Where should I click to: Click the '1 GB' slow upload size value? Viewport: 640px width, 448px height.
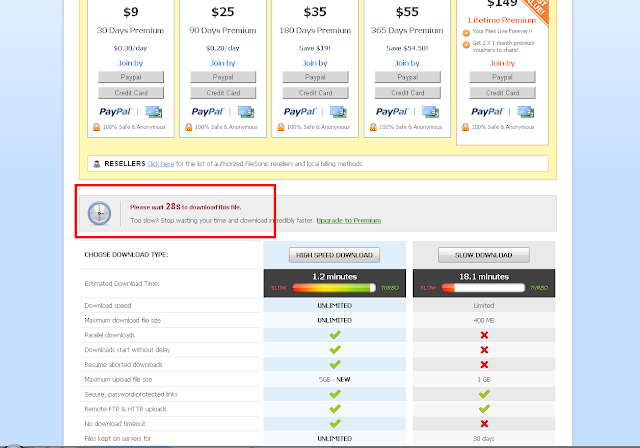point(484,379)
